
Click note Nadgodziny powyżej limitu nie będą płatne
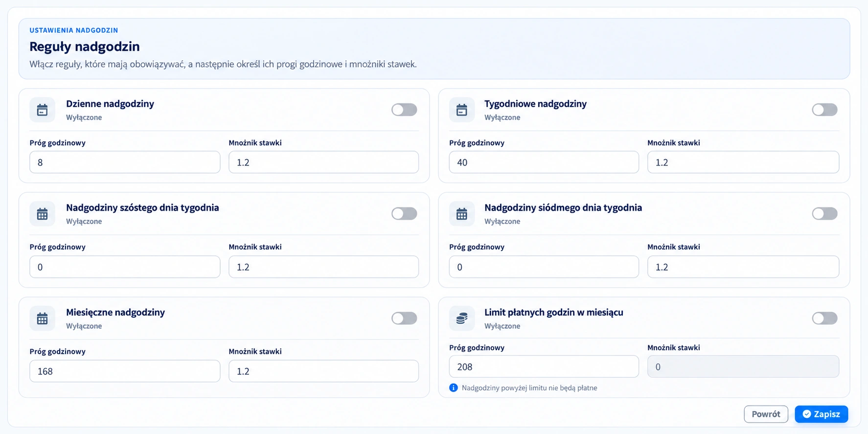click(x=529, y=388)
